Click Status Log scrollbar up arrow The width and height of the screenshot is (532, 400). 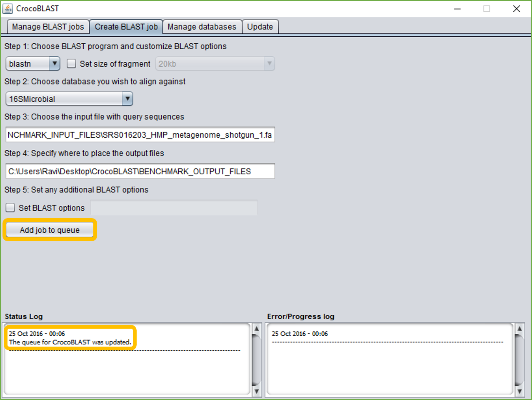[x=257, y=329]
